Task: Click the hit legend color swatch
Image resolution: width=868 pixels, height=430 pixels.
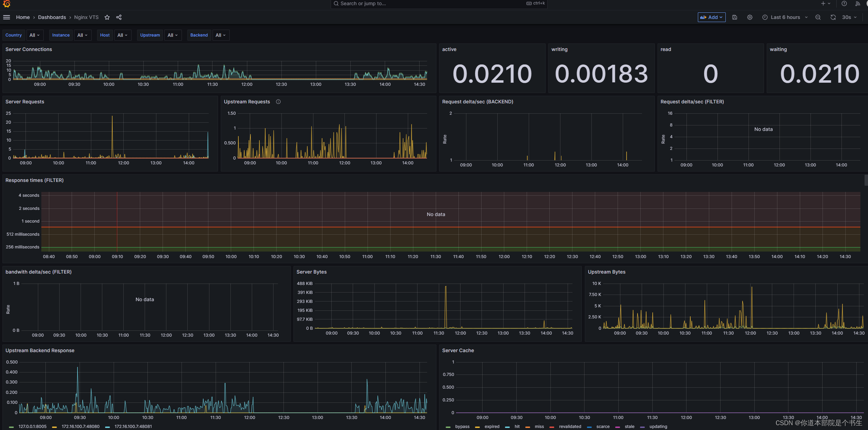Action: [507, 427]
